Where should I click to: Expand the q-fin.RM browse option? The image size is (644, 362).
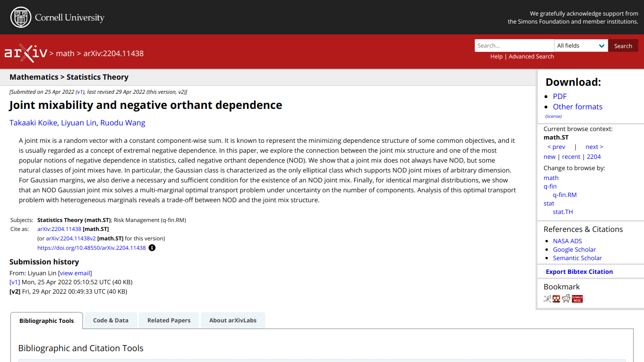pos(565,195)
